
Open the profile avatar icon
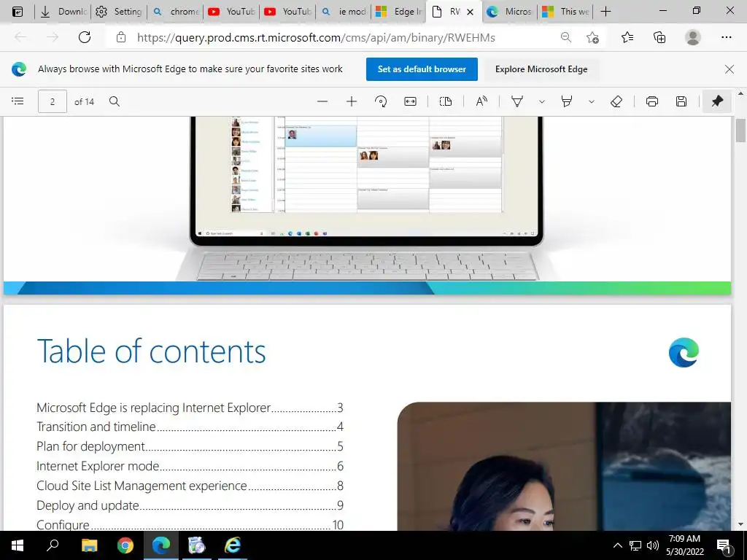pos(693,37)
